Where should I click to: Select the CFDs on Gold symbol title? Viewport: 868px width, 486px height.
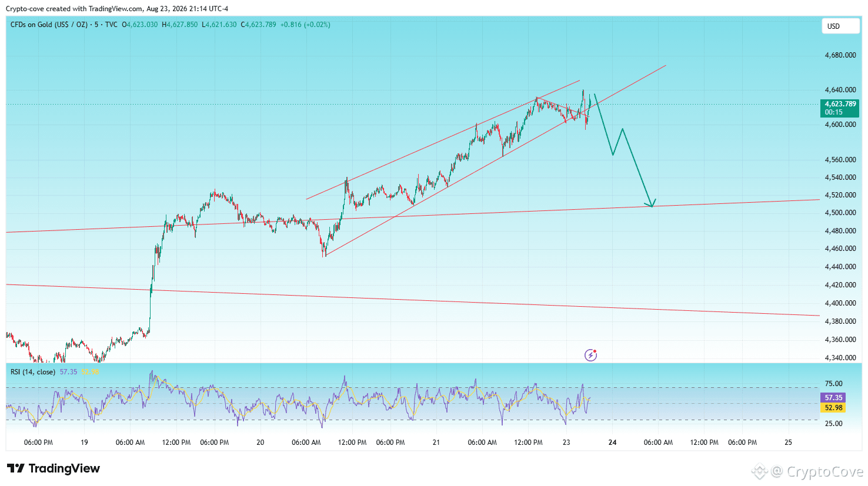click(x=64, y=25)
